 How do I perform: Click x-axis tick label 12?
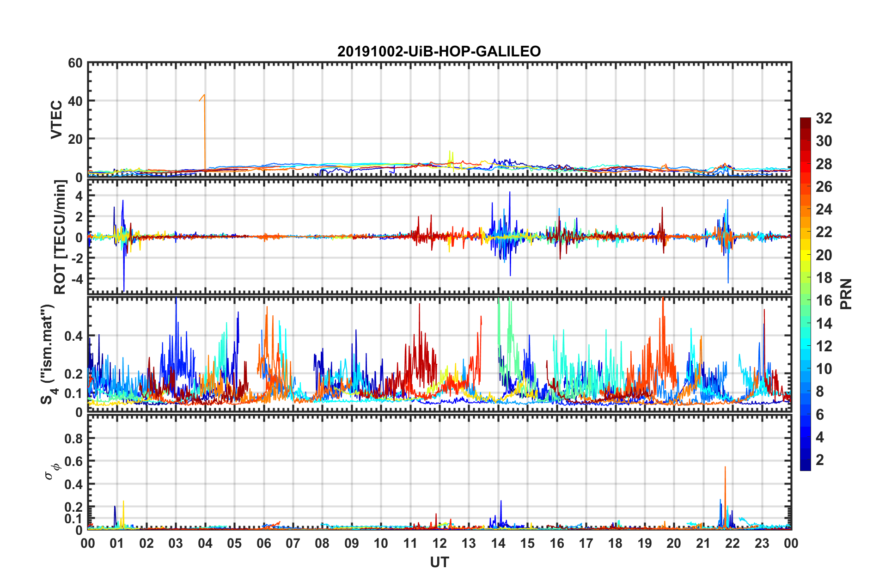(x=439, y=543)
